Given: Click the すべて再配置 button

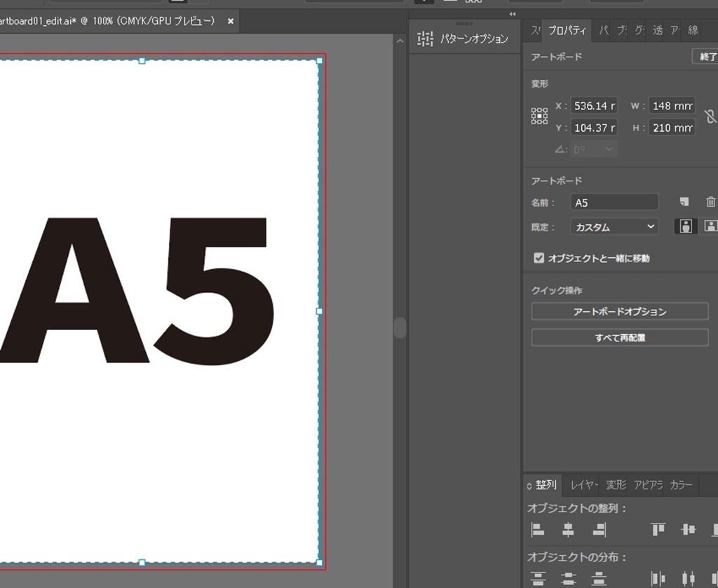Looking at the screenshot, I should 620,337.
